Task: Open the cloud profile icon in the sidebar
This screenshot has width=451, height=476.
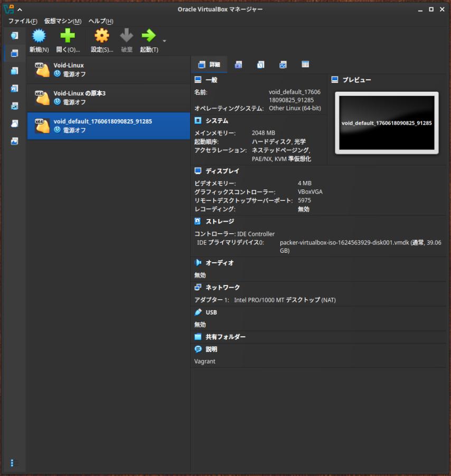Action: [x=14, y=123]
